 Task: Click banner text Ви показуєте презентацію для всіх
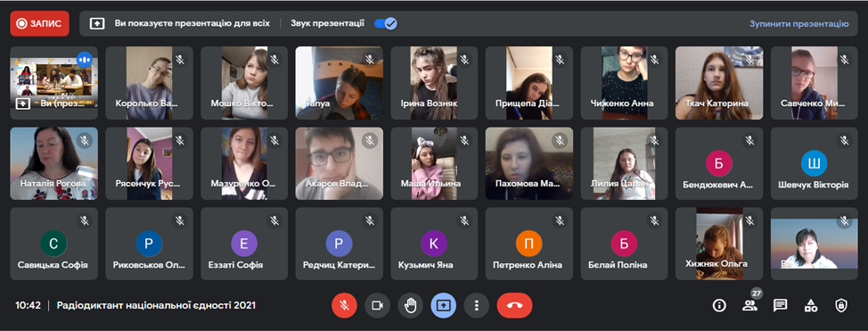[192, 24]
